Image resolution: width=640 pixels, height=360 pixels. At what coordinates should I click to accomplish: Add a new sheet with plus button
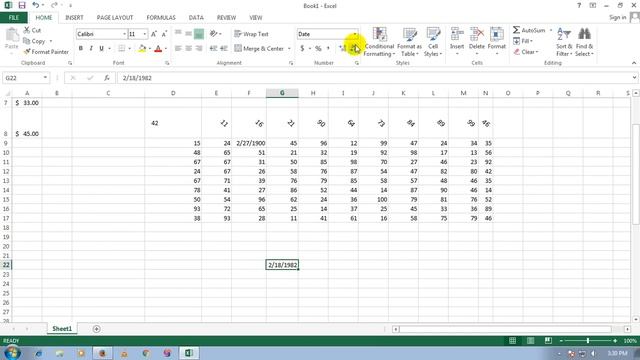[x=96, y=329]
